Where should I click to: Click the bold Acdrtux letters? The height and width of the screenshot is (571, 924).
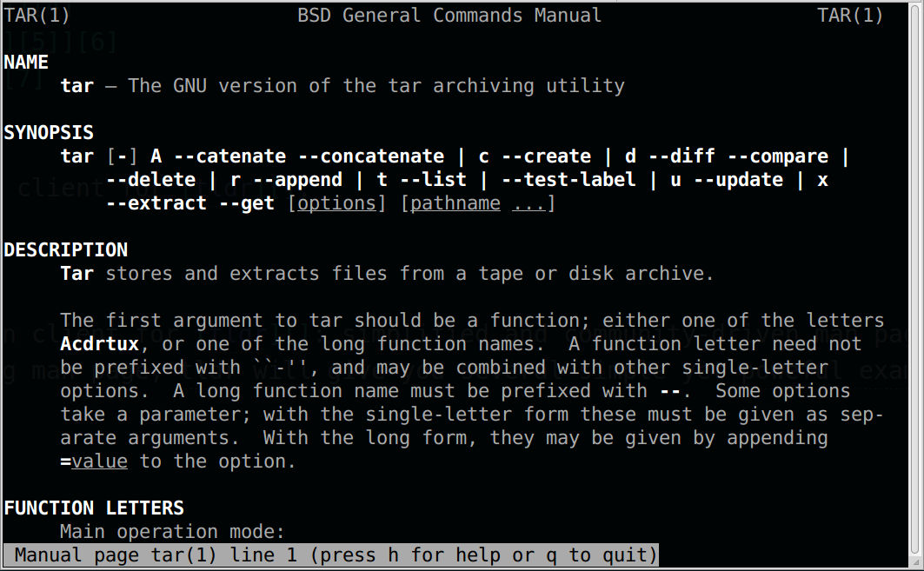(x=100, y=344)
